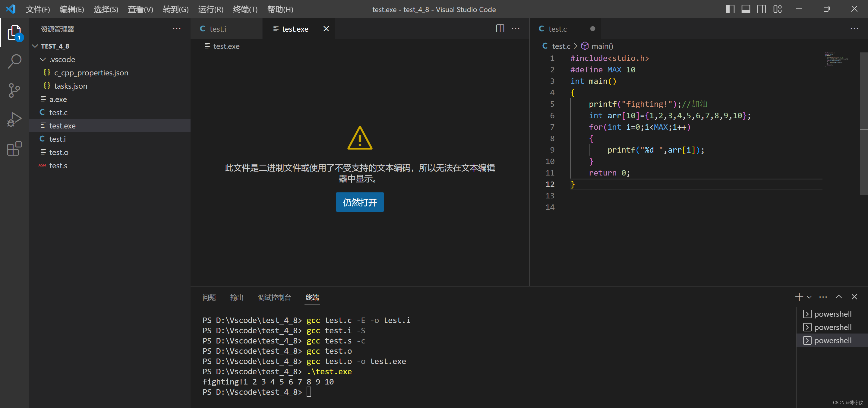Click the return 0; line in test.c
Screen dimensions: 868x408
[609, 173]
